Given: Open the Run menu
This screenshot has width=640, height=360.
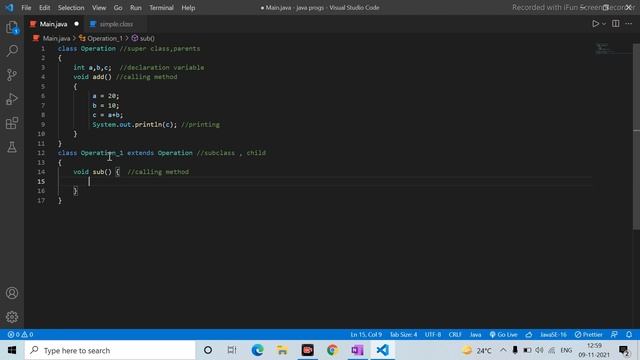Looking at the screenshot, I should (x=136, y=8).
